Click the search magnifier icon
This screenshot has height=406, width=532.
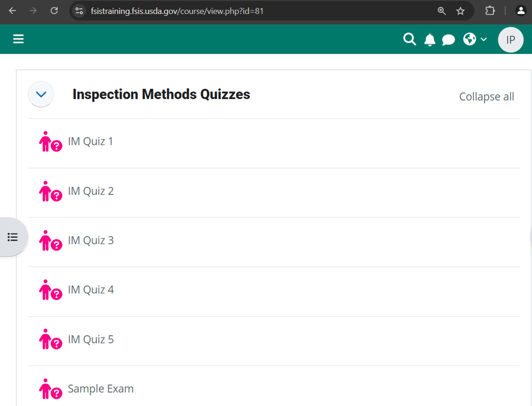pyautogui.click(x=410, y=39)
